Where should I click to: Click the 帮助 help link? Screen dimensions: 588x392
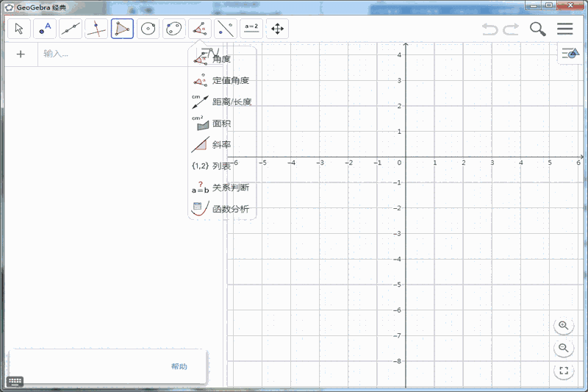click(179, 366)
